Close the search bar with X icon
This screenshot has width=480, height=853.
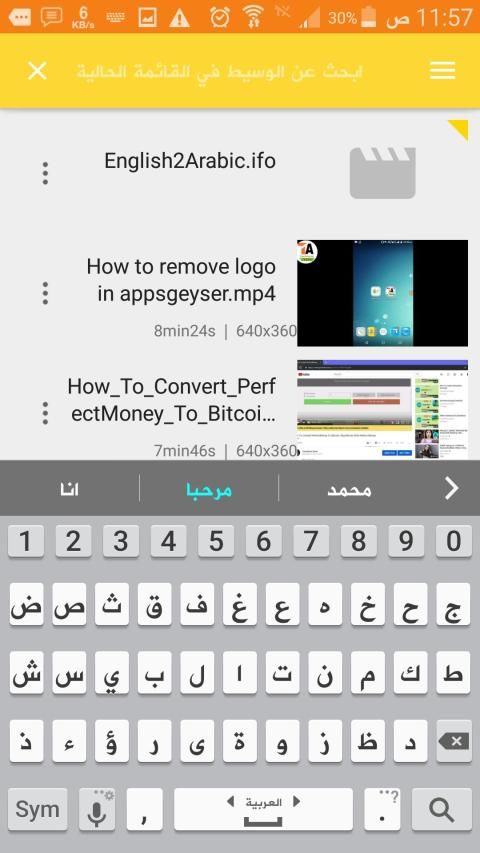tap(37, 71)
